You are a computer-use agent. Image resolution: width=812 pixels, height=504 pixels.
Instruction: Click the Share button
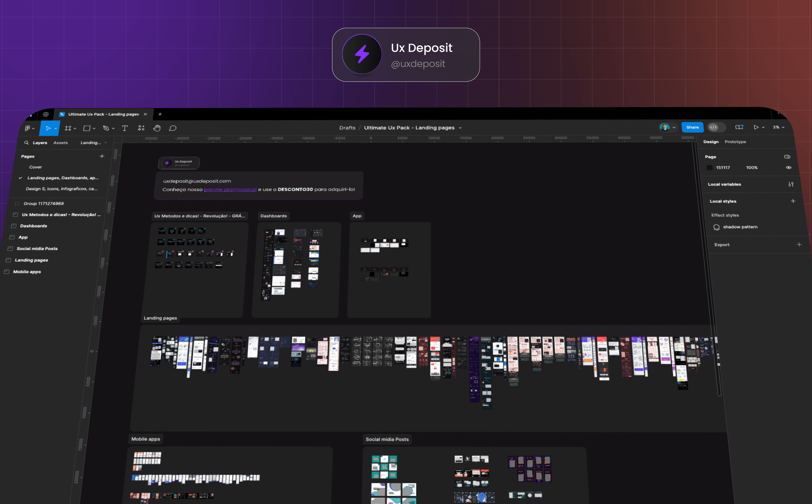(692, 127)
